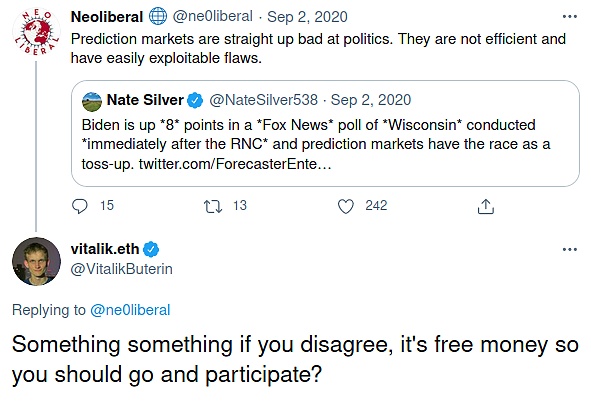This screenshot has height=402, width=591.
Task: Open the Sep 2, 2020 timestamp on Neoliberal's tweet
Action: pos(307,17)
